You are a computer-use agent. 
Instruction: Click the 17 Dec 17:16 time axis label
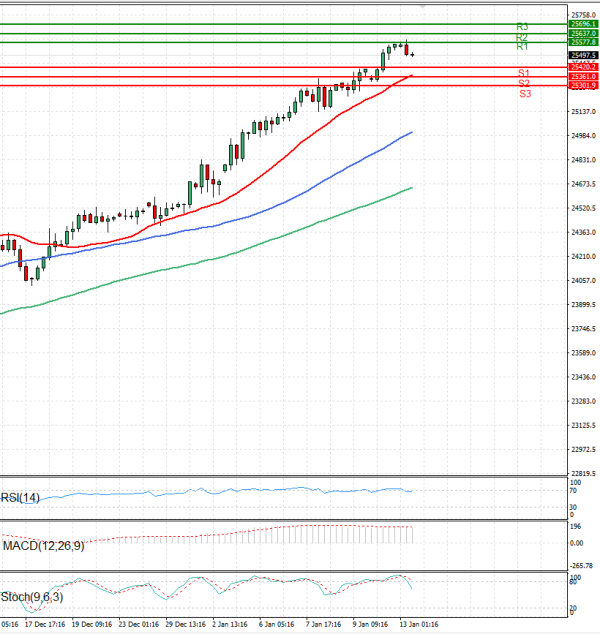(46, 623)
